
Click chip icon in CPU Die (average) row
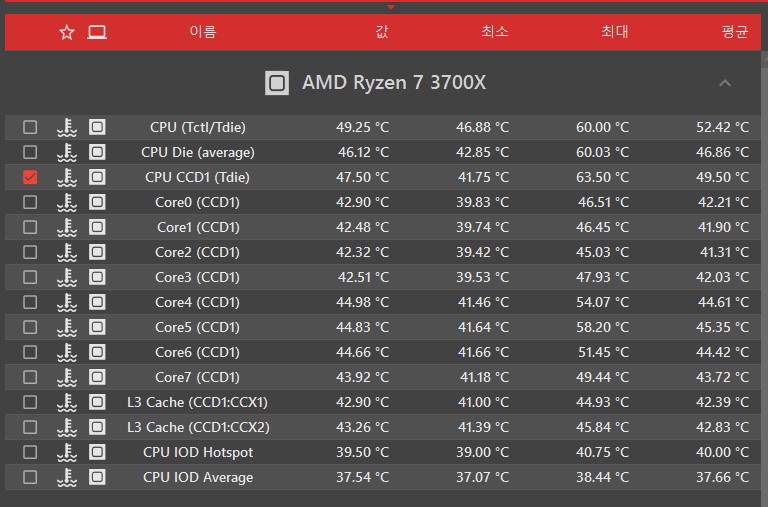(97, 152)
